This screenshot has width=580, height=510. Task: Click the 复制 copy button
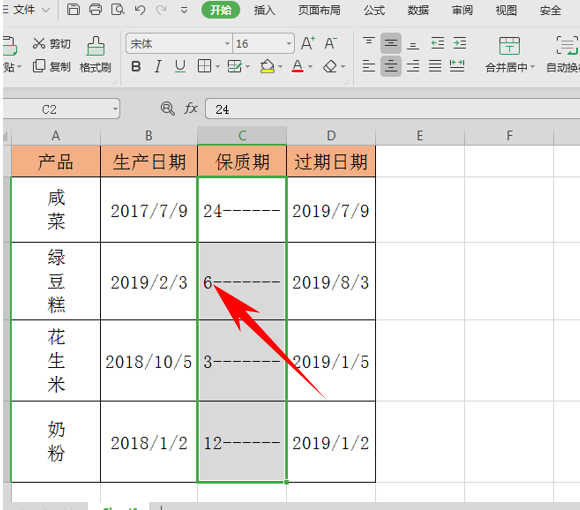point(52,67)
